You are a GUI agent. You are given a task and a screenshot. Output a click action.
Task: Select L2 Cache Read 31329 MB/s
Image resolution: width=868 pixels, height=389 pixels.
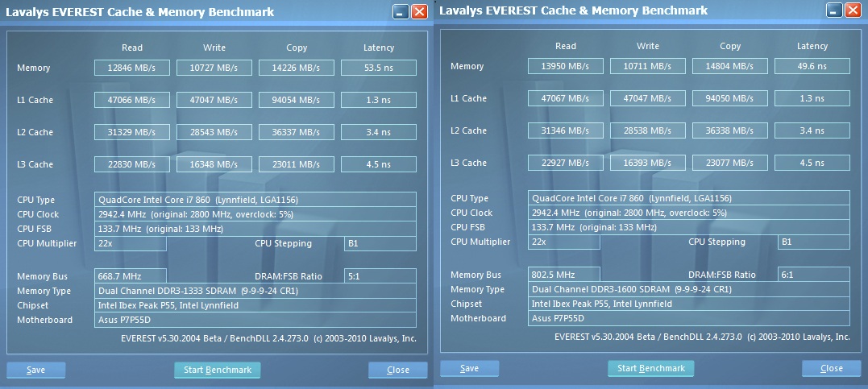(x=131, y=132)
